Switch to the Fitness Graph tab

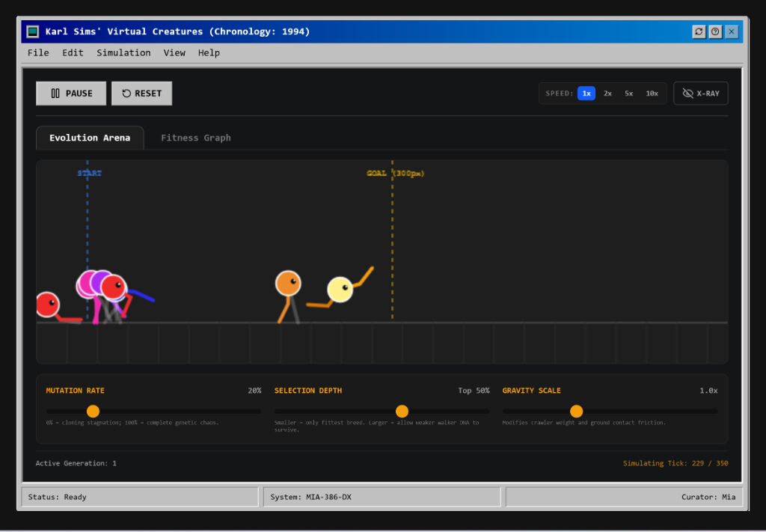click(x=196, y=138)
